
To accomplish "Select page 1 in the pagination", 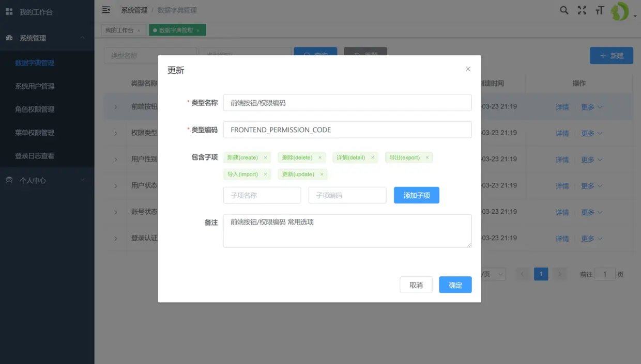I will [541, 274].
